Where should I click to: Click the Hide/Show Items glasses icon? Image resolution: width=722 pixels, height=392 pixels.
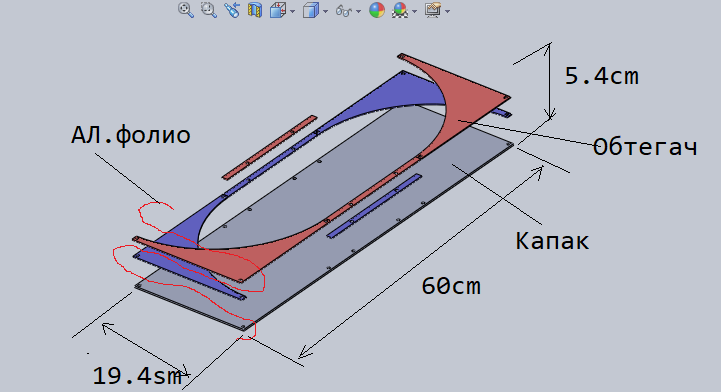coord(344,11)
